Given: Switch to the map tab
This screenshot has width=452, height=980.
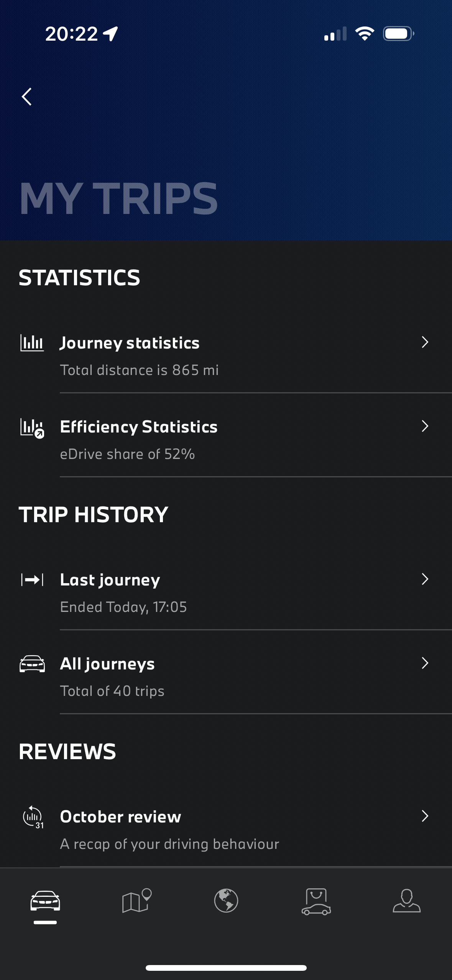Looking at the screenshot, I should [x=136, y=900].
